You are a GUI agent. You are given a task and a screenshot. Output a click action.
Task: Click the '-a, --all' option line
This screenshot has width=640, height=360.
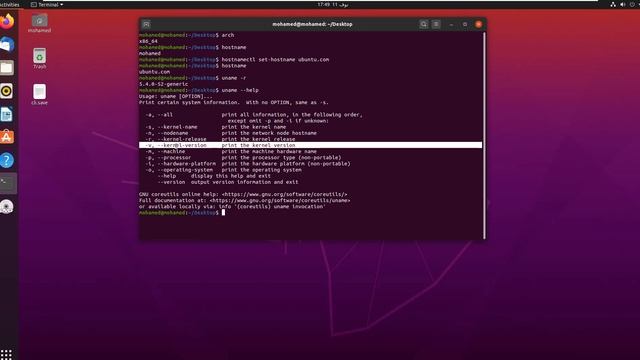point(253,115)
